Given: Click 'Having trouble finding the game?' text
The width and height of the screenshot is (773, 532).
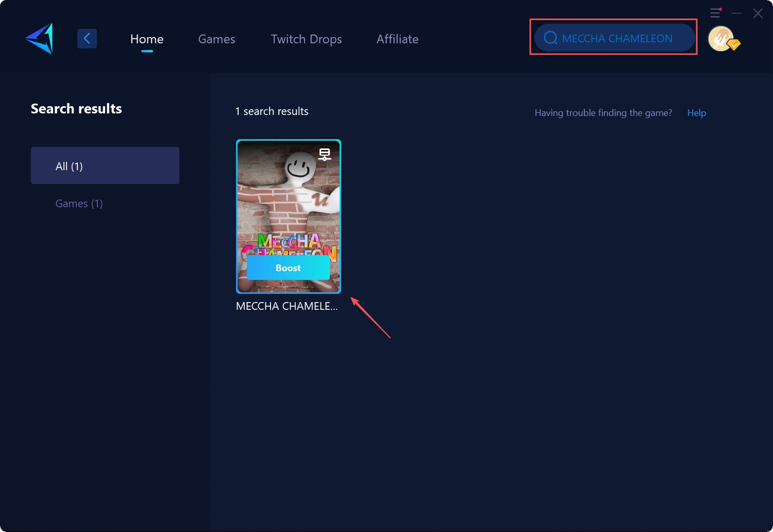Looking at the screenshot, I should [603, 113].
